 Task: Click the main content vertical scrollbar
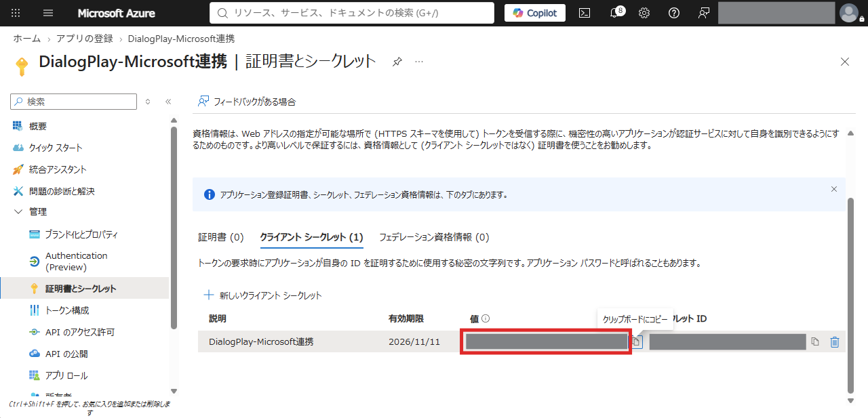tap(852, 295)
